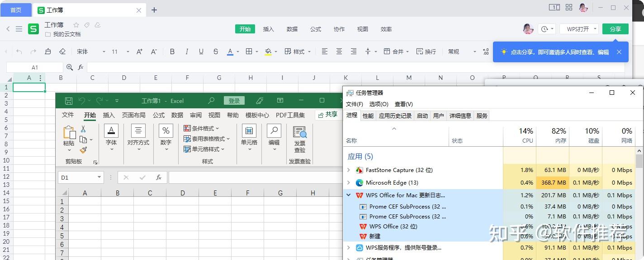Viewport: 644px width, 260px height.
Task: Select the format painter in WPS toolbar
Action: point(48,52)
